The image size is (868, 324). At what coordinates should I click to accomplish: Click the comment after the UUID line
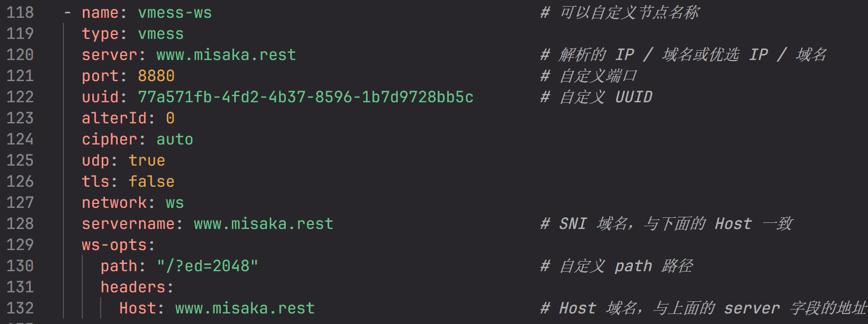pyautogui.click(x=596, y=97)
